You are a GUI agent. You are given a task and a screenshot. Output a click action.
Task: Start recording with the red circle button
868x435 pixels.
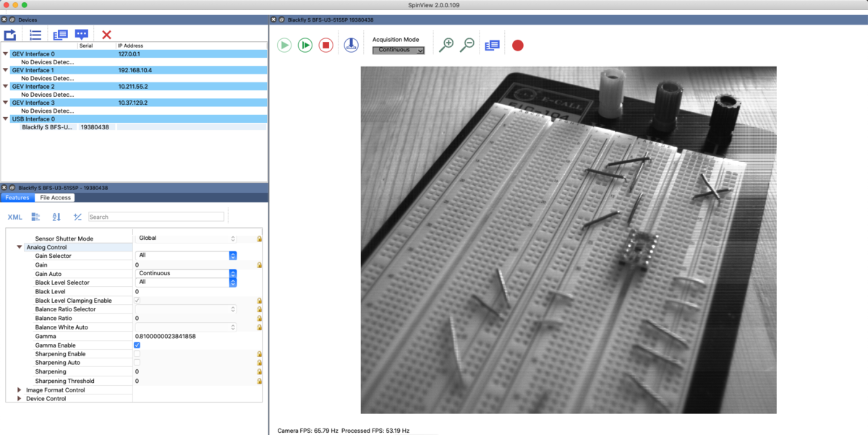(x=518, y=45)
